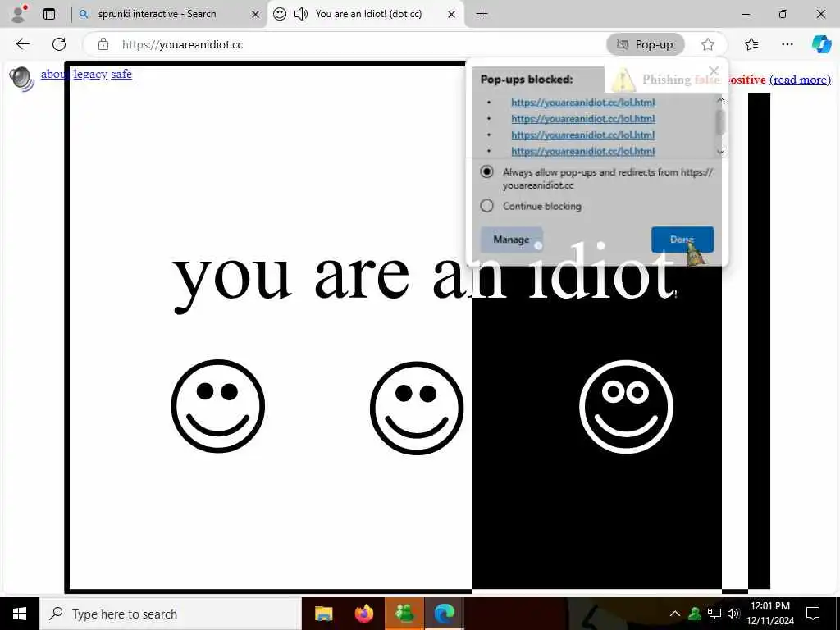Image resolution: width=840 pixels, height=630 pixels.
Task: Open the second blocked lol.html link
Action: [583, 118]
